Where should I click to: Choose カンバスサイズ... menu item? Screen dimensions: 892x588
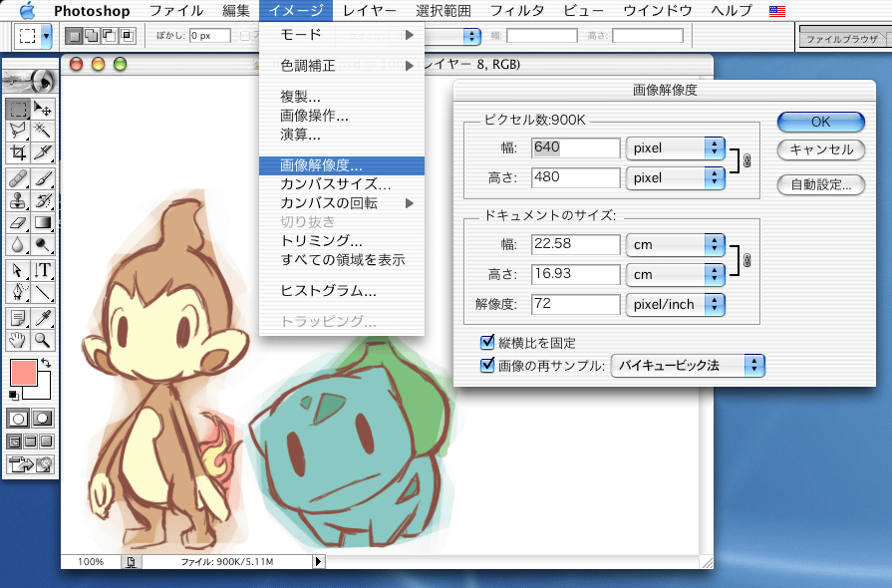(341, 184)
